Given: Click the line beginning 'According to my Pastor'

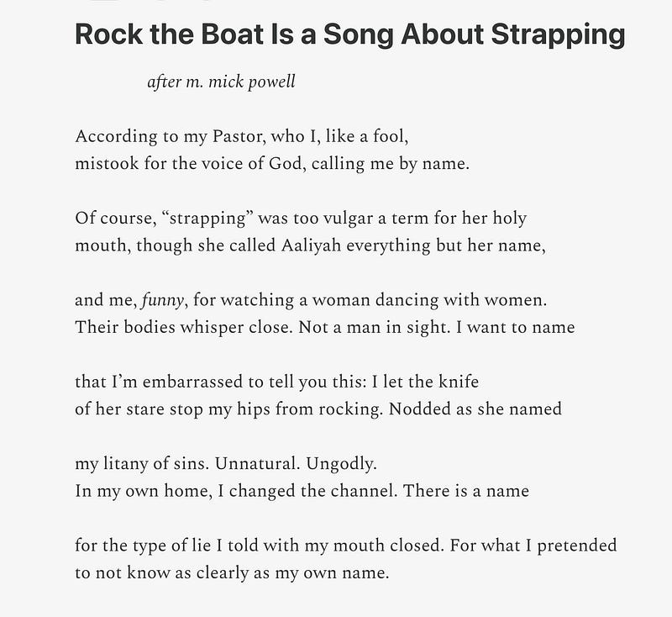Looking at the screenshot, I should click(242, 137).
